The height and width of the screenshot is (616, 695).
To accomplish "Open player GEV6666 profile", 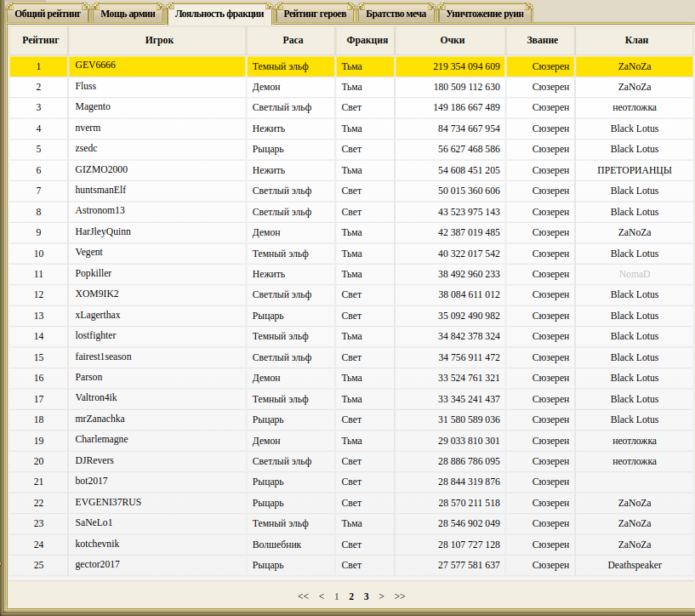I will (94, 66).
